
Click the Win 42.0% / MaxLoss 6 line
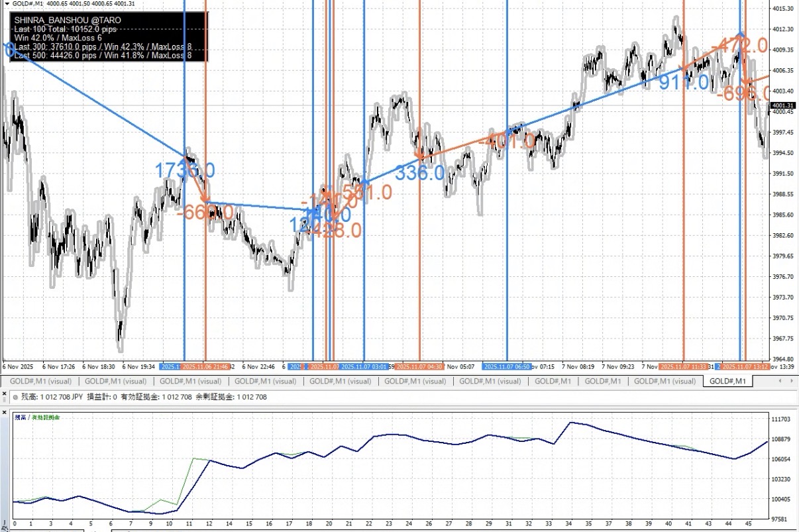[58, 38]
